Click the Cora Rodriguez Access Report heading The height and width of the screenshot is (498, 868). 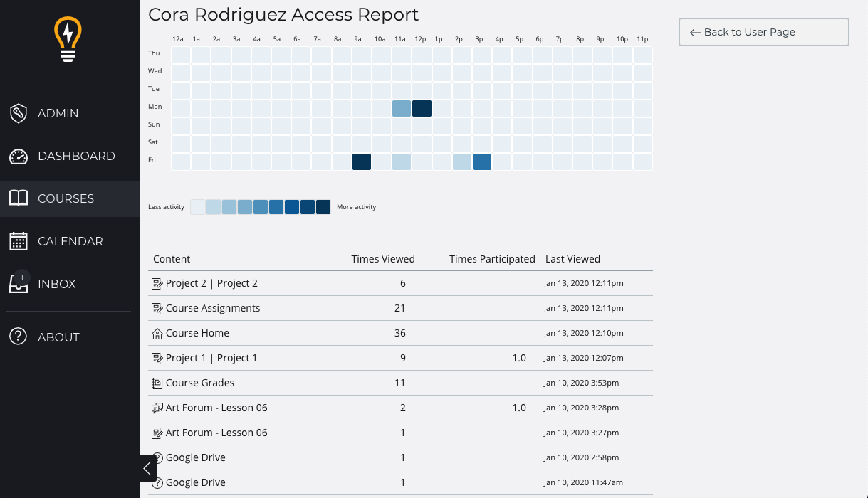[283, 14]
